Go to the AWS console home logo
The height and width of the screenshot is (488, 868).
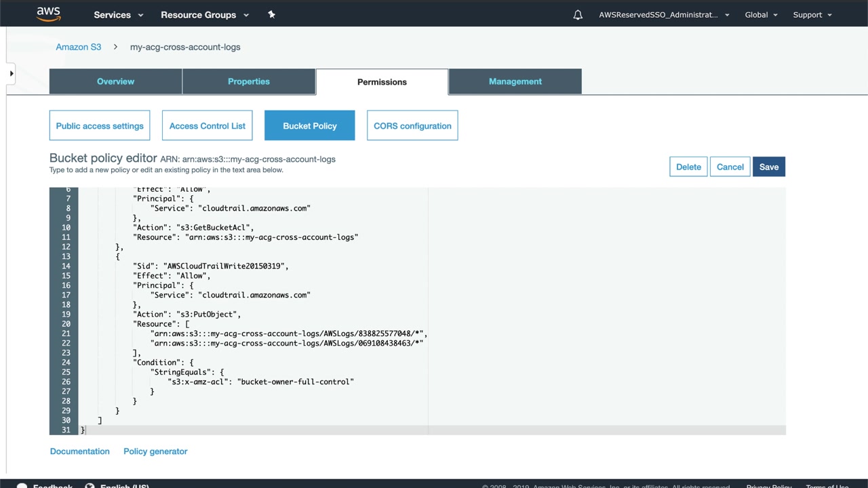point(49,14)
